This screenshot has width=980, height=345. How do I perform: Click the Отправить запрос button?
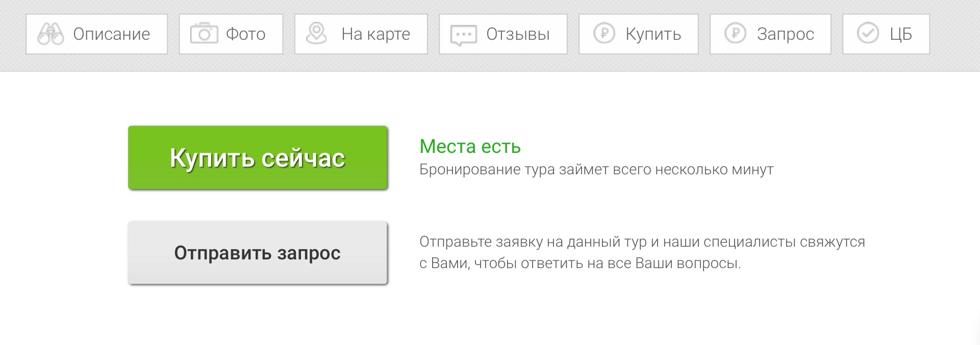pyautogui.click(x=258, y=253)
